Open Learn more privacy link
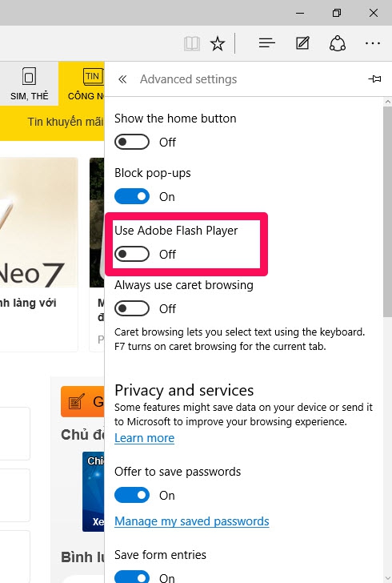 144,438
